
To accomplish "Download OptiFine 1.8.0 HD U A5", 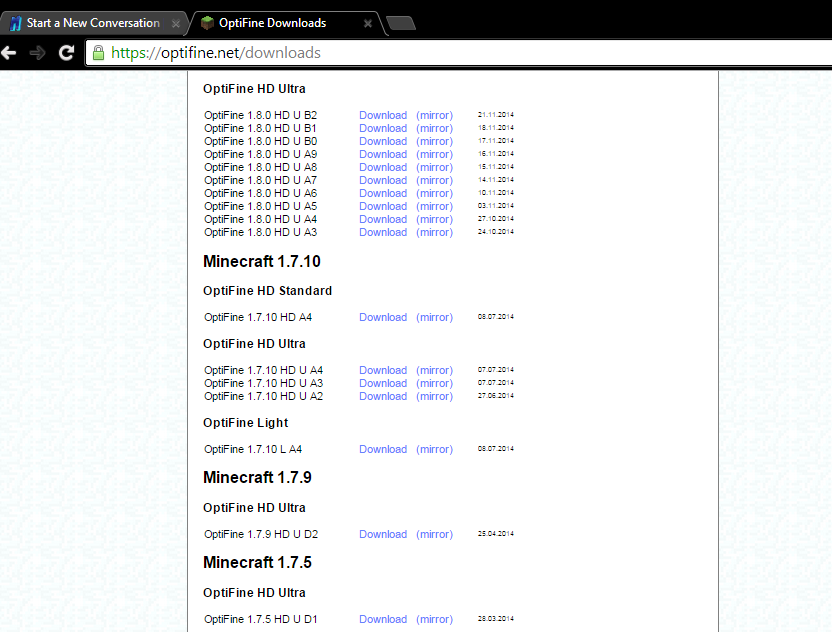I will [x=383, y=206].
